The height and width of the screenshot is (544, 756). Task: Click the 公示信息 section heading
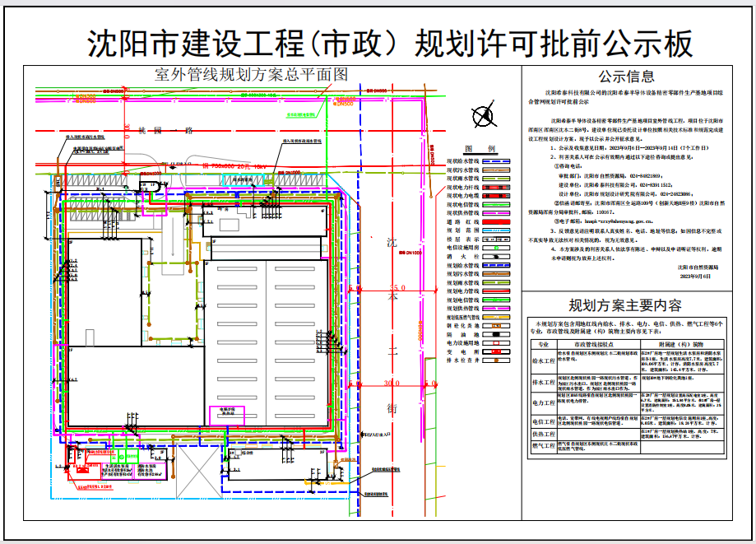point(627,77)
